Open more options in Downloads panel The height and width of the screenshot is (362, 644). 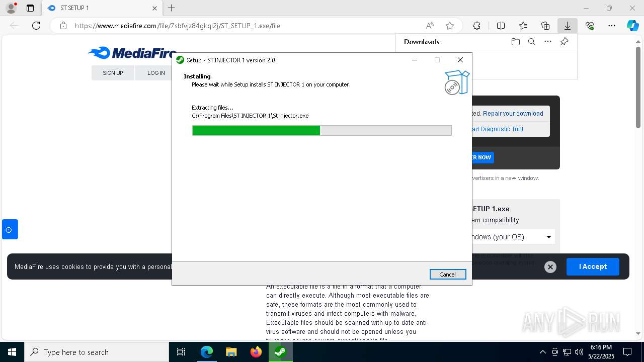(547, 42)
